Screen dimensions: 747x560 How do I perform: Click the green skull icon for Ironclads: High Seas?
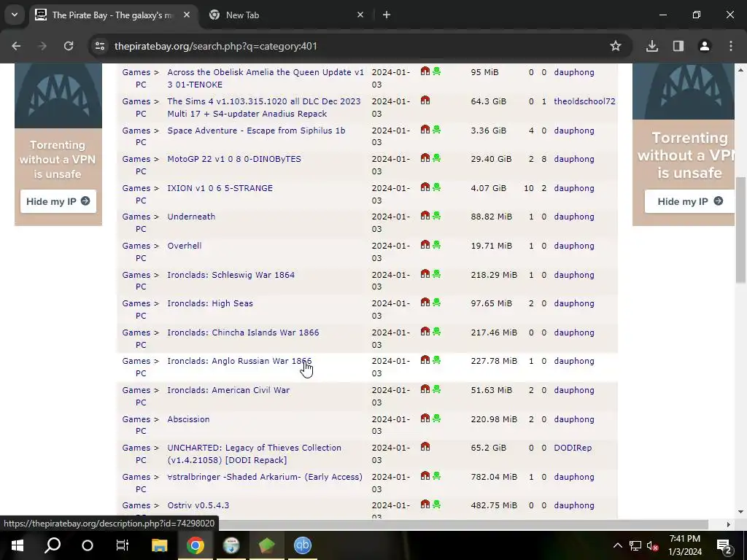click(436, 303)
